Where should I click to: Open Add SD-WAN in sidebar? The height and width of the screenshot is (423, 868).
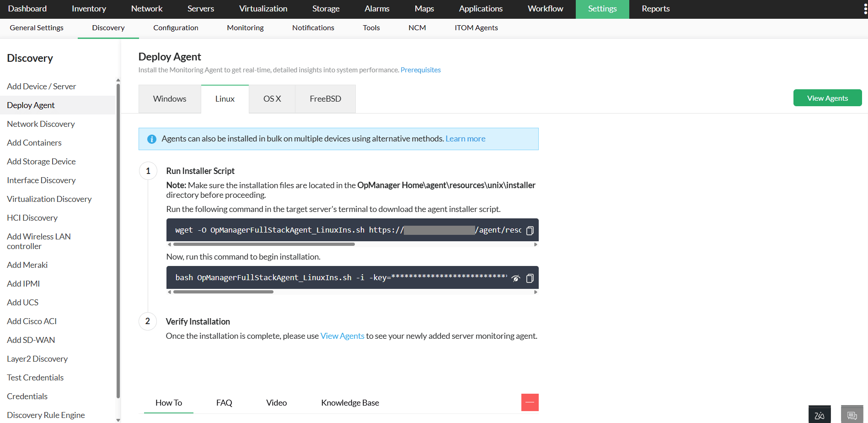pyautogui.click(x=31, y=340)
